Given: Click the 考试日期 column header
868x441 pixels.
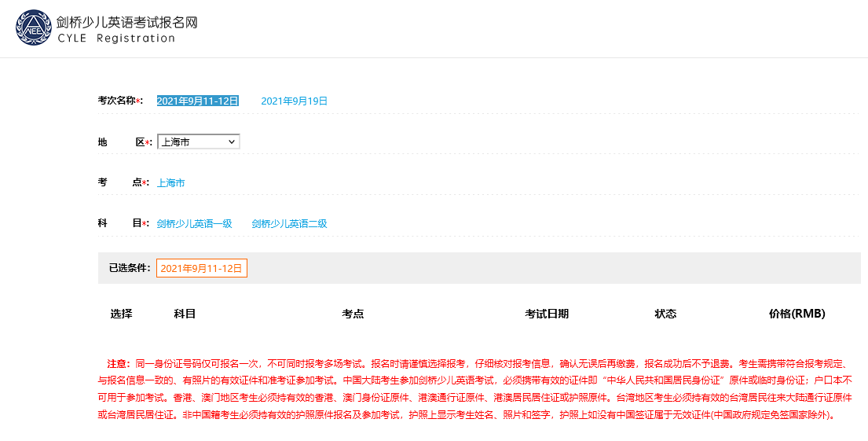Looking at the screenshot, I should 547,314.
